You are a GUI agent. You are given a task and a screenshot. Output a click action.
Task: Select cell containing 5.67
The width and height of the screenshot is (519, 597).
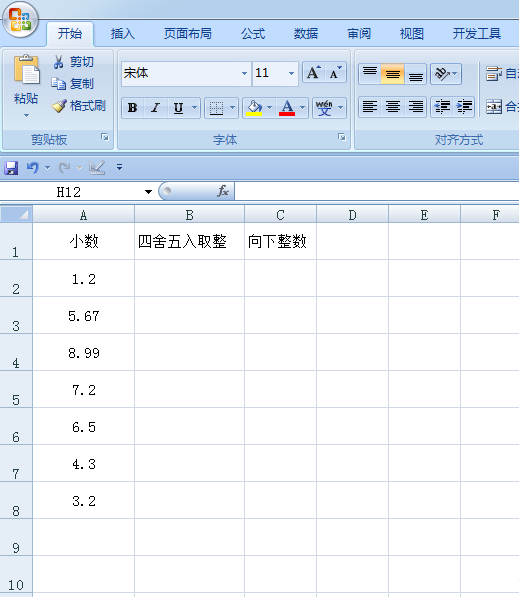click(83, 316)
